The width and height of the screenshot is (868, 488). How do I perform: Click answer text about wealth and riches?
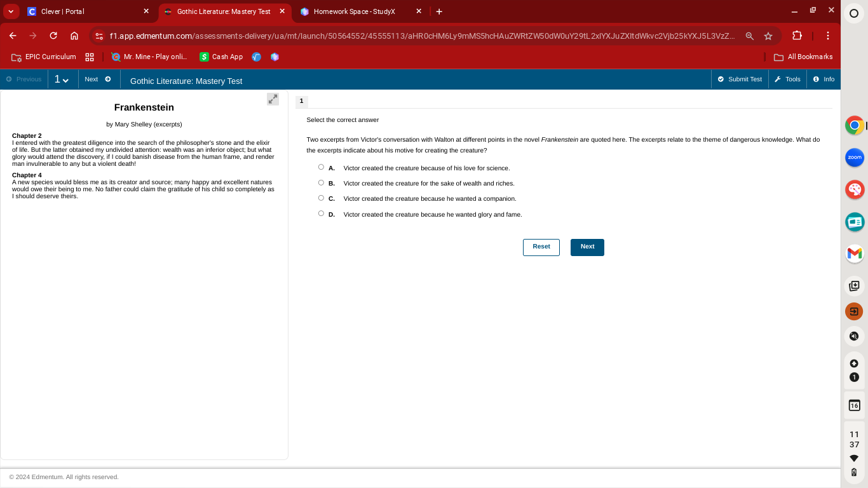click(429, 184)
